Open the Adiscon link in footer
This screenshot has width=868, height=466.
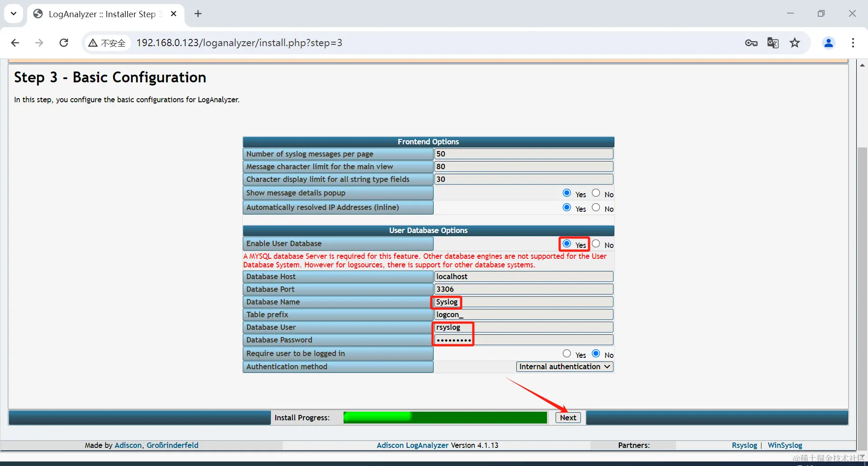(128, 445)
